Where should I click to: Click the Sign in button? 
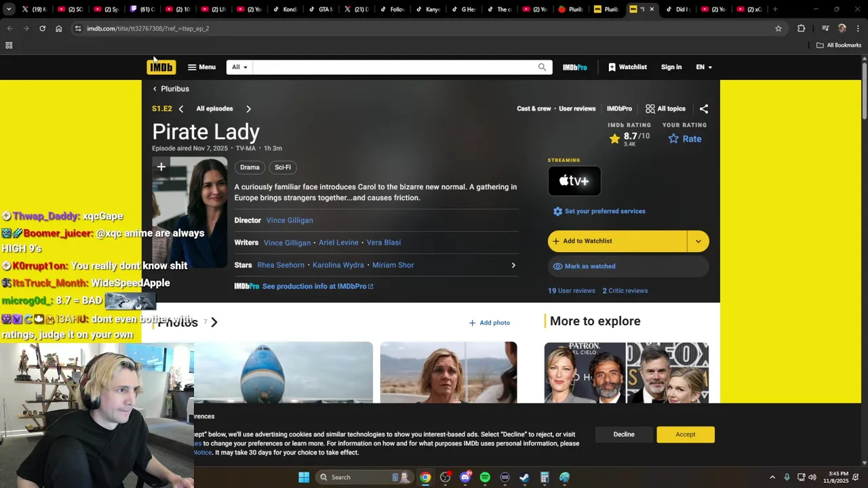pos(671,67)
